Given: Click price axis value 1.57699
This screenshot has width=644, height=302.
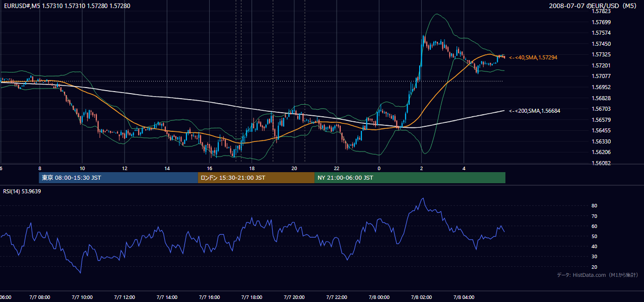Looking at the screenshot, I should [602, 22].
